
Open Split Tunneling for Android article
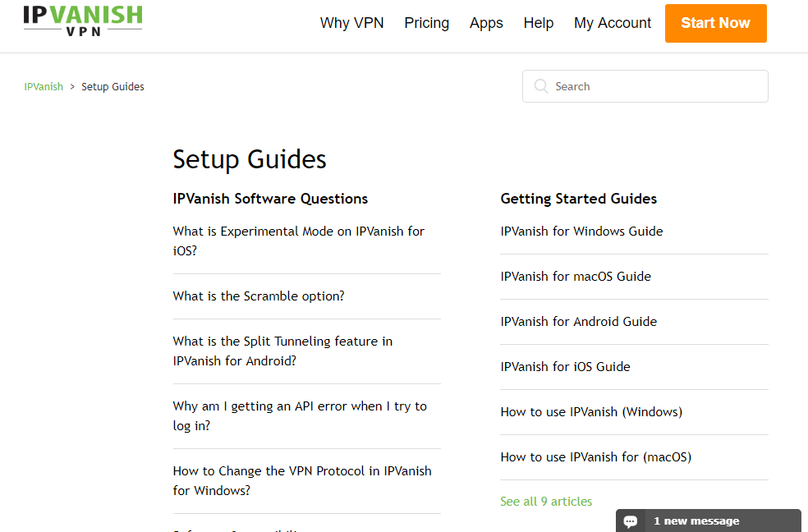(x=283, y=351)
